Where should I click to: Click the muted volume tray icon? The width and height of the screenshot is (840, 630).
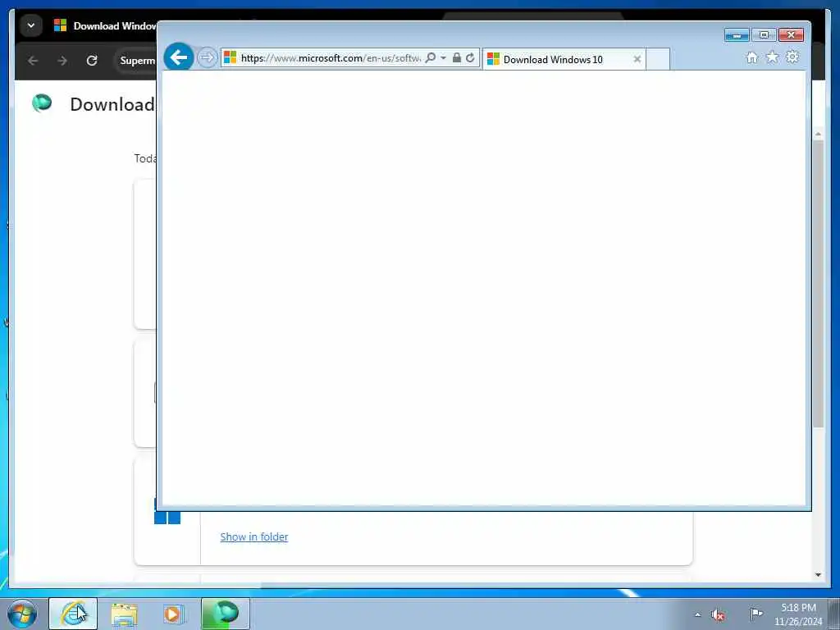pos(719,614)
